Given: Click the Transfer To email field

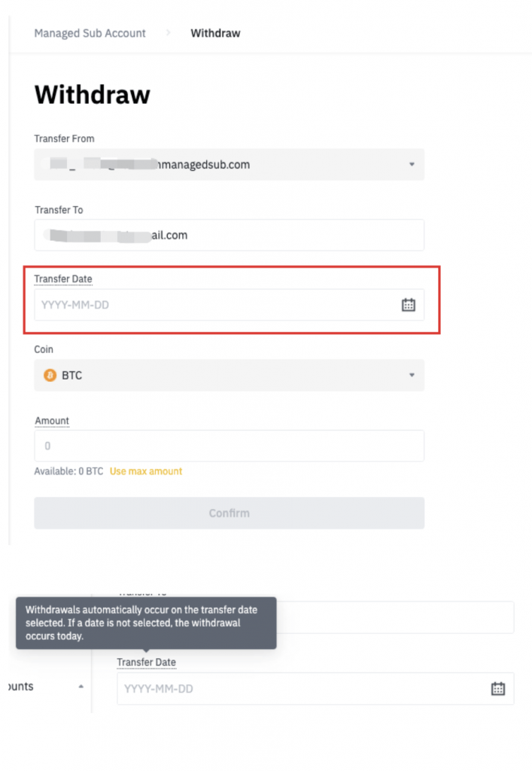Looking at the screenshot, I should 229,235.
